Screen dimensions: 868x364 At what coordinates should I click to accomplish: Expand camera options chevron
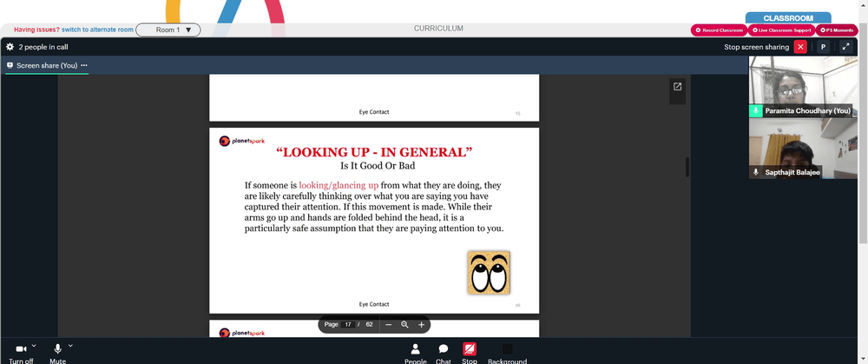[x=34, y=346]
